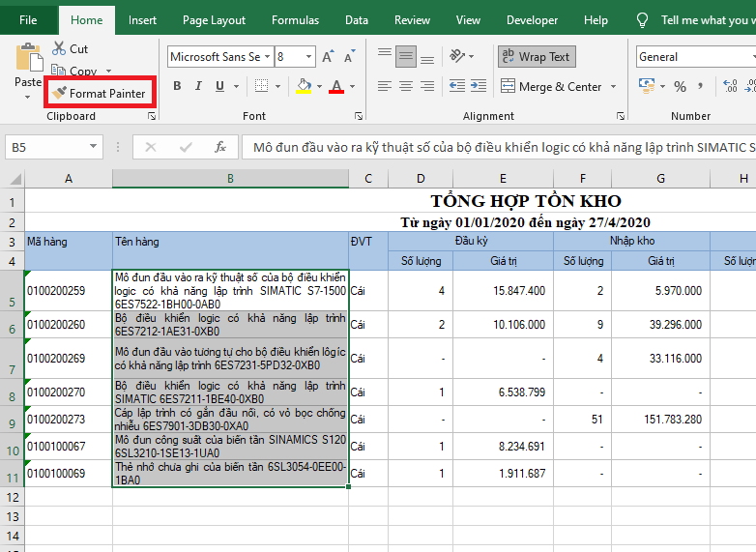This screenshot has height=552, width=756.
Task: Click the middle align icon
Action: pos(406,57)
